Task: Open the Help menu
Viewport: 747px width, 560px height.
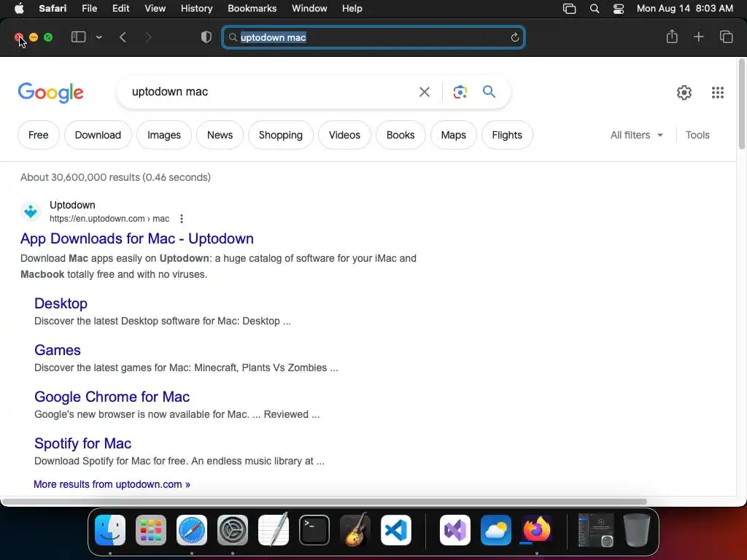Action: (352, 9)
